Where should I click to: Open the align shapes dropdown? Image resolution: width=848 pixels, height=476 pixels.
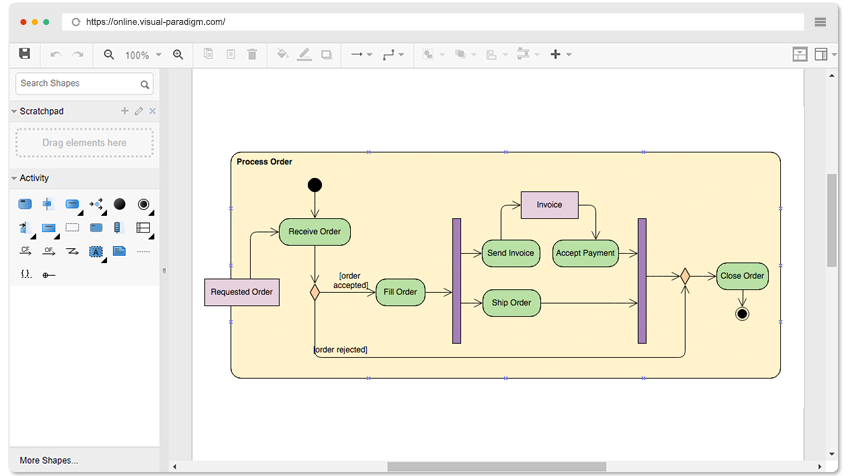(x=496, y=55)
